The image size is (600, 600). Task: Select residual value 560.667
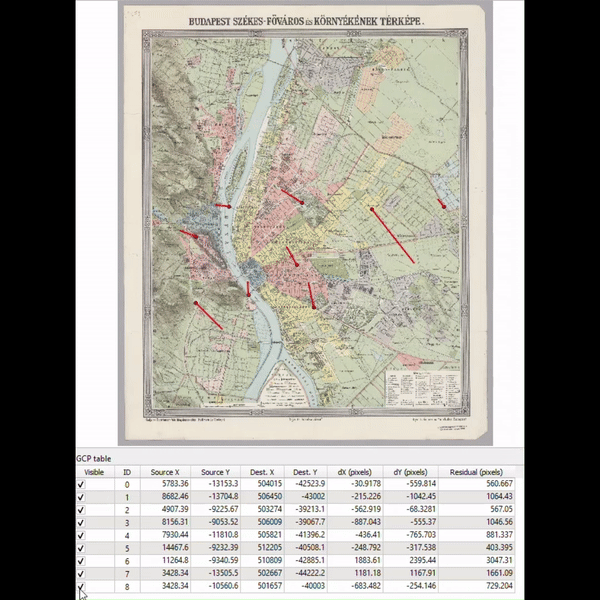(x=499, y=484)
